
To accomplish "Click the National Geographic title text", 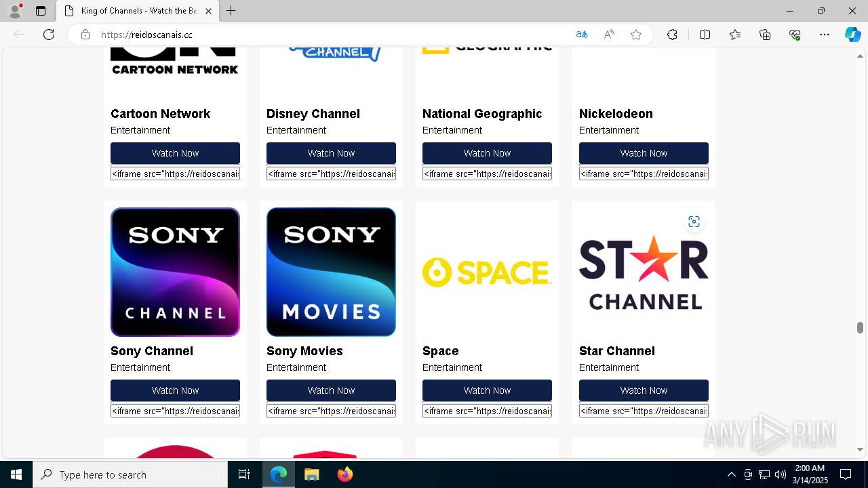I will 482,114.
